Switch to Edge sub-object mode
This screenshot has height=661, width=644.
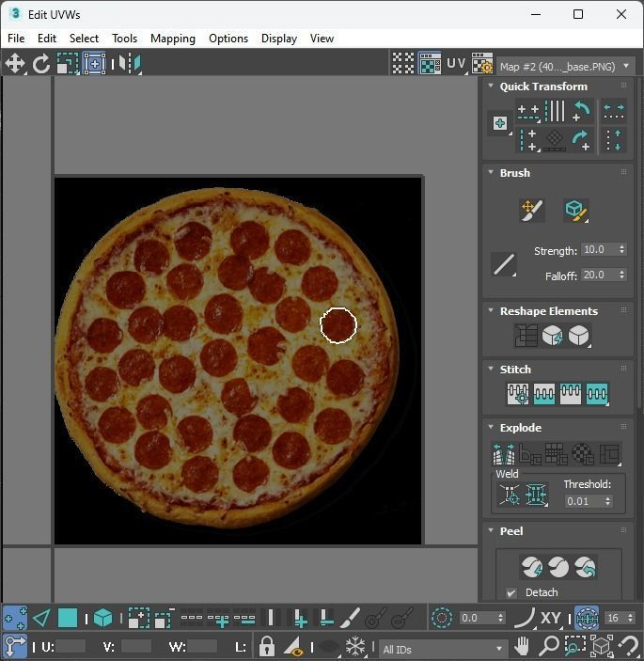point(41,618)
